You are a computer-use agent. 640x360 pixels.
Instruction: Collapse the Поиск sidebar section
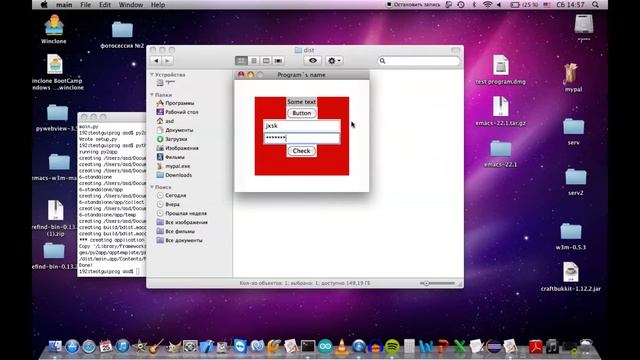[x=152, y=187]
